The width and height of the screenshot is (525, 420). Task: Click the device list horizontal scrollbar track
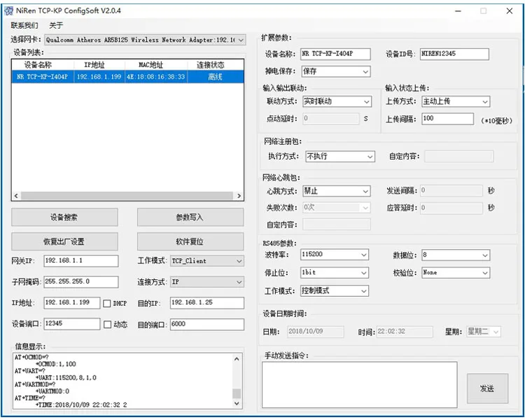tap(127, 195)
